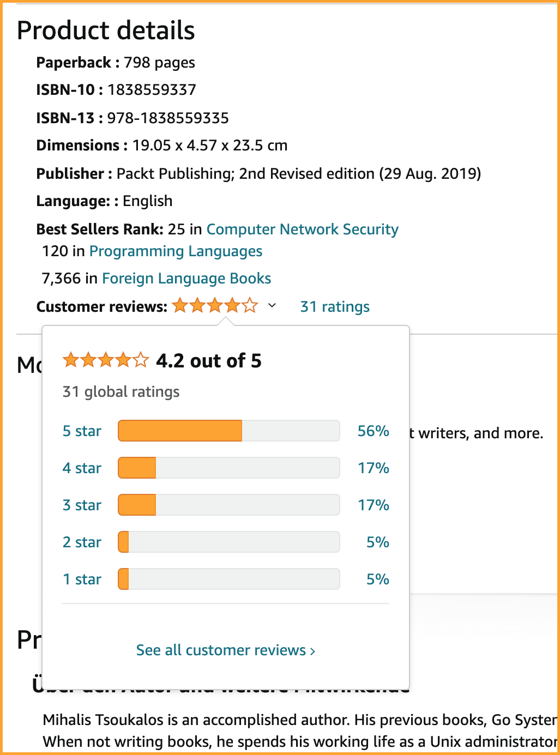The height and width of the screenshot is (755, 560).
Task: Click the 5 star rating bar
Action: coord(229,431)
